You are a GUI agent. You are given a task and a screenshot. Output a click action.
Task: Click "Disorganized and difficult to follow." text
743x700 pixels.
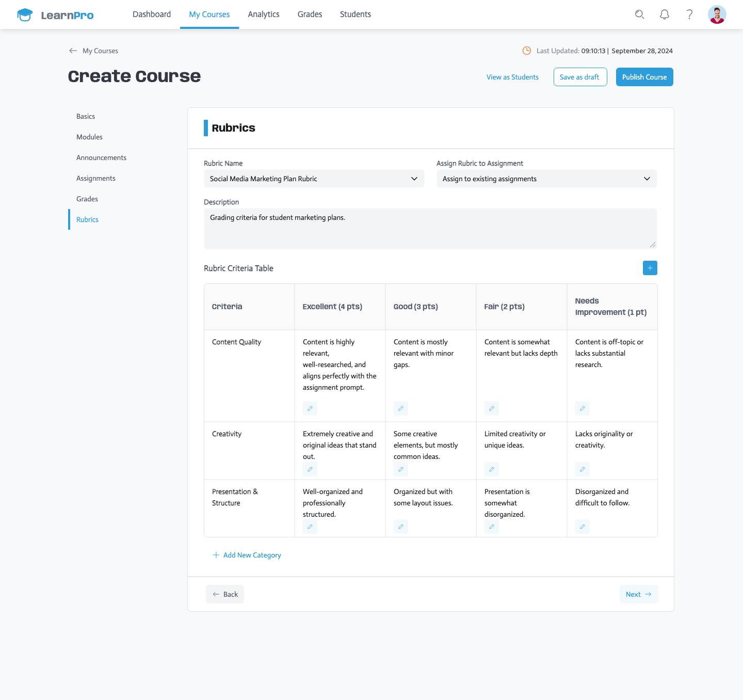[603, 497]
